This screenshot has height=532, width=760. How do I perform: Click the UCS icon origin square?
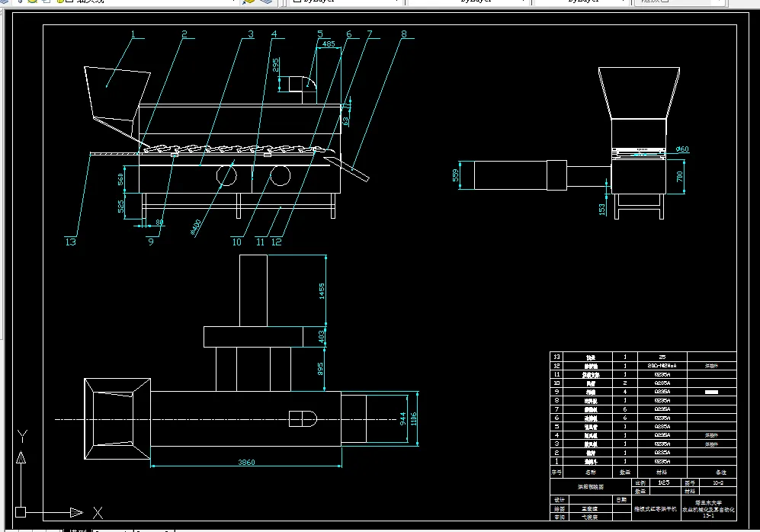[21, 512]
